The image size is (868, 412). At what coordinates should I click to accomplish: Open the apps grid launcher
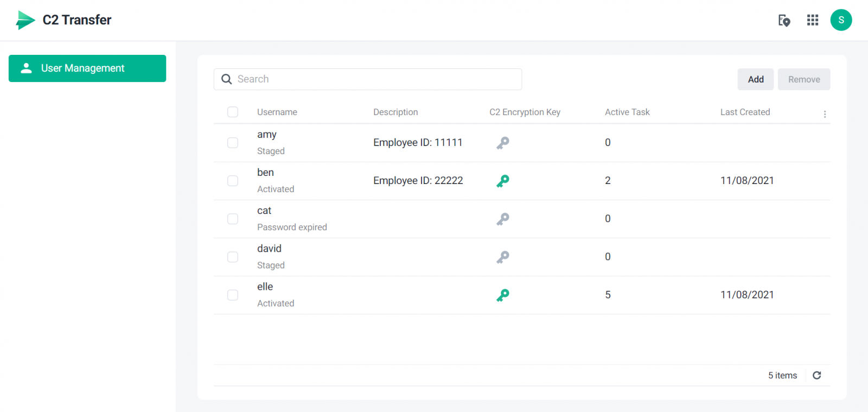[812, 20]
